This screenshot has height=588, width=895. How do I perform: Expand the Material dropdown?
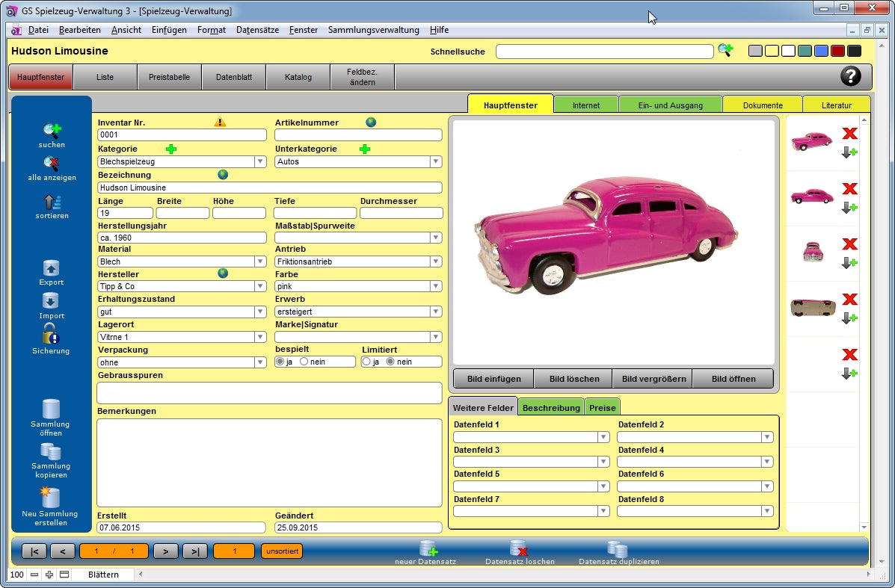[260, 261]
